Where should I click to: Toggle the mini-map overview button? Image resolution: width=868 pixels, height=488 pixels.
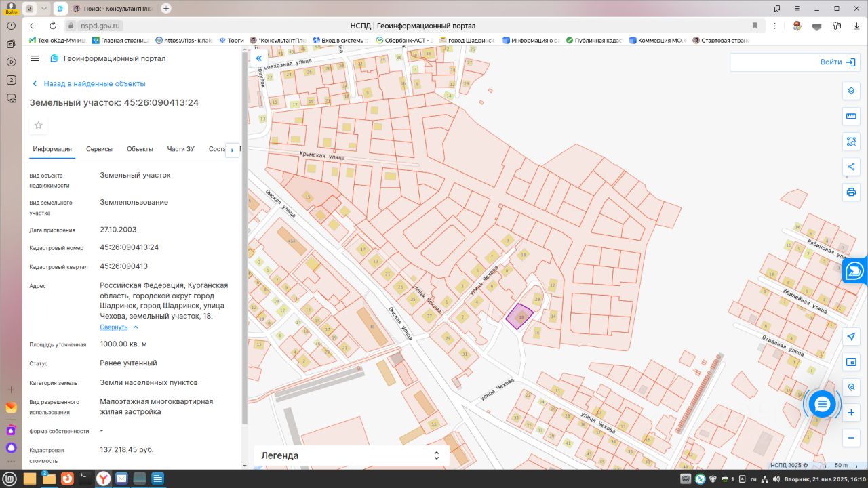pyautogui.click(x=851, y=362)
